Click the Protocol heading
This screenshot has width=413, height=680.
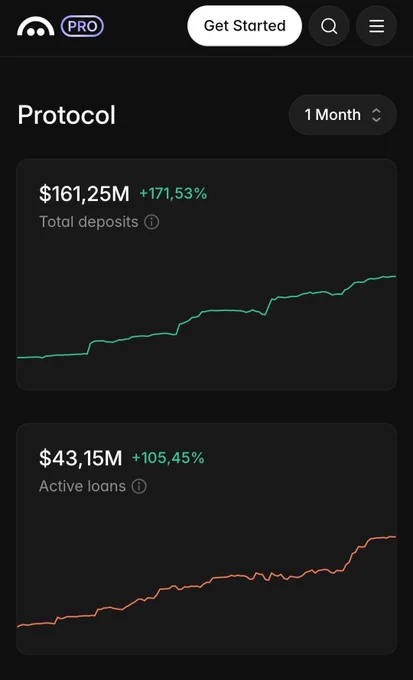[x=66, y=115]
